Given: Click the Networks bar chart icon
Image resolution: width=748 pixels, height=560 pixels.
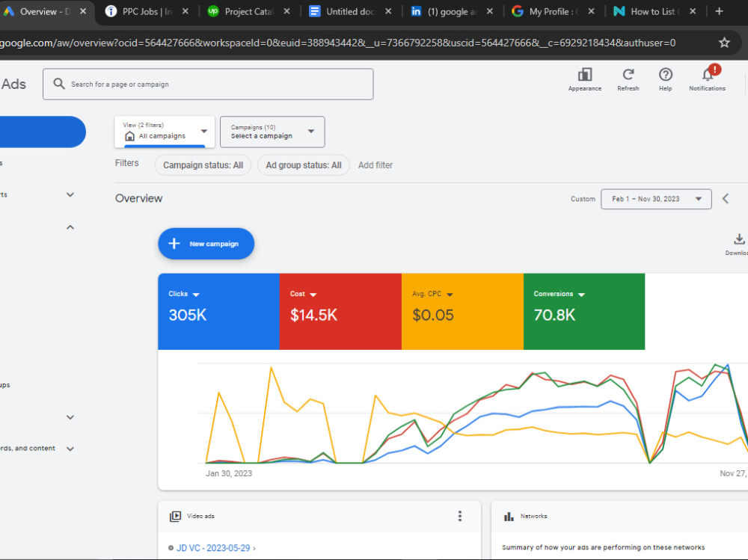Looking at the screenshot, I should coord(509,516).
